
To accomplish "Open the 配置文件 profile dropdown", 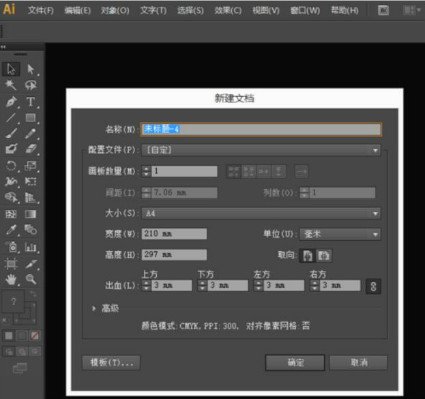I will pos(261,150).
